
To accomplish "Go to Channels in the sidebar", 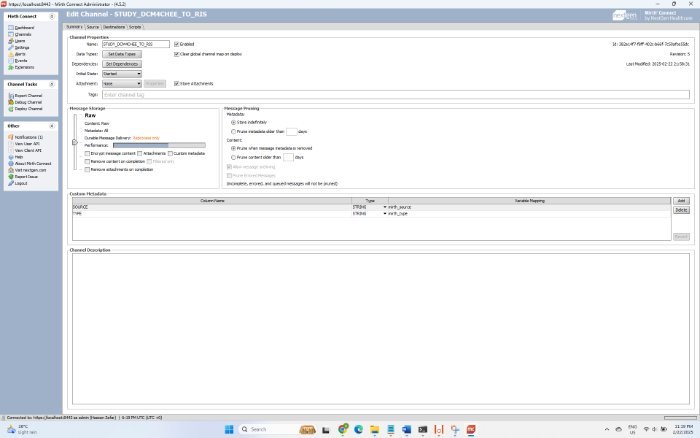I will (x=23, y=33).
